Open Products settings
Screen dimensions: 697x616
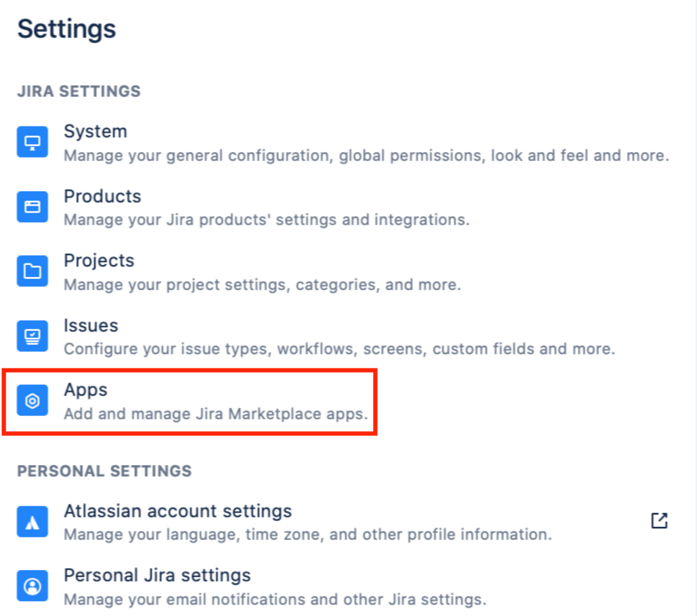(102, 196)
